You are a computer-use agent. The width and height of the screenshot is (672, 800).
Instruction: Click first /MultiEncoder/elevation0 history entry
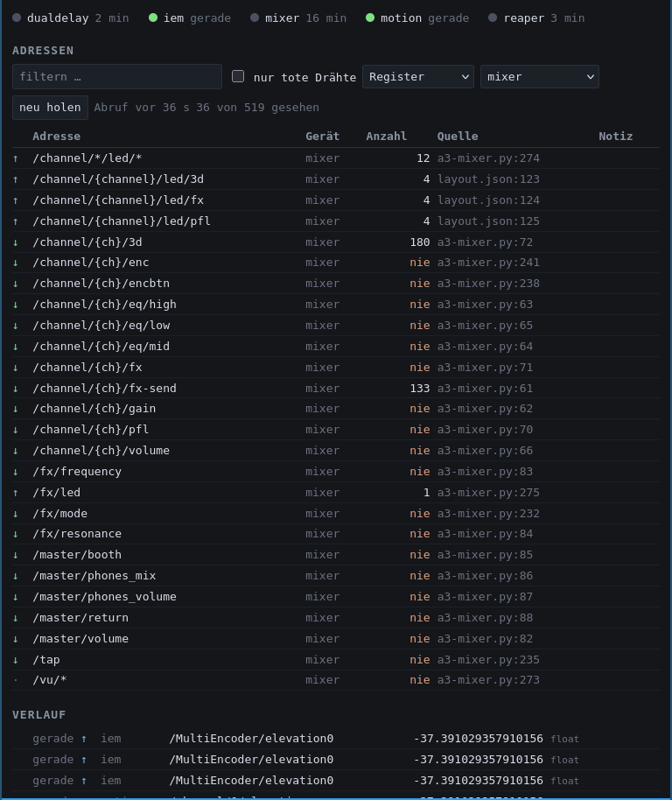coord(336,739)
